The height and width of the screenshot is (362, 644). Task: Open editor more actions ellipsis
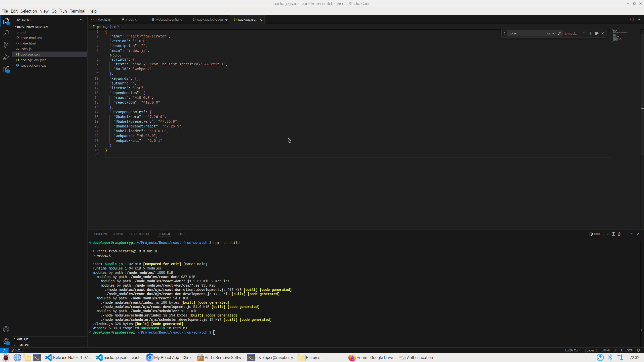coord(638,20)
